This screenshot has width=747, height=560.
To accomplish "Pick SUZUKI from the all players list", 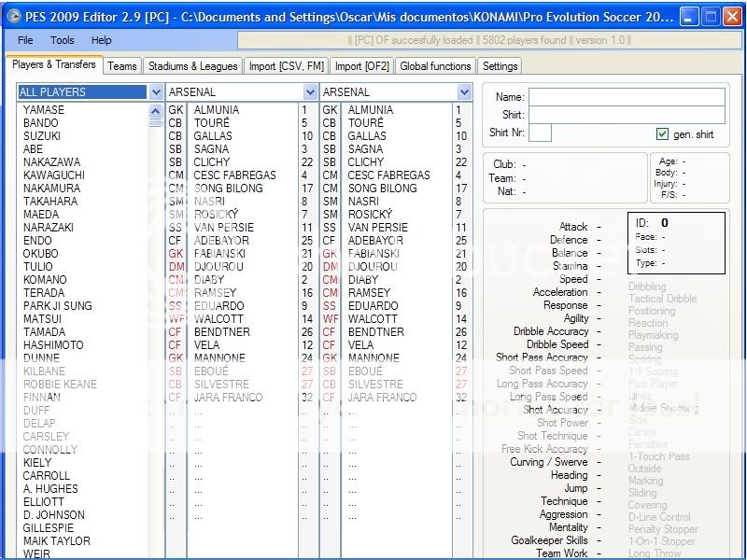I will tap(42, 136).
